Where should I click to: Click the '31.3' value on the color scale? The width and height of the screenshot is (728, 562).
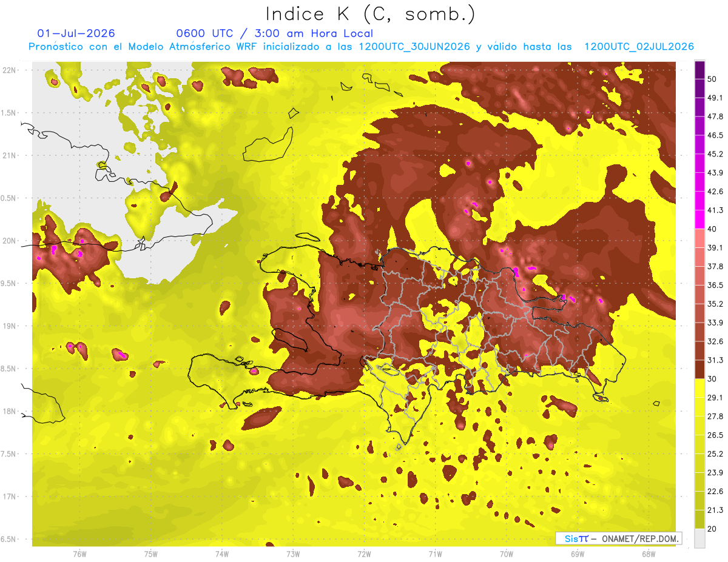tap(715, 360)
